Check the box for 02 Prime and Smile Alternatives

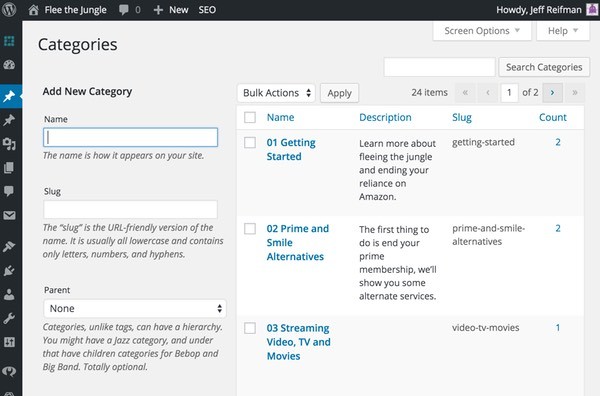(250, 229)
